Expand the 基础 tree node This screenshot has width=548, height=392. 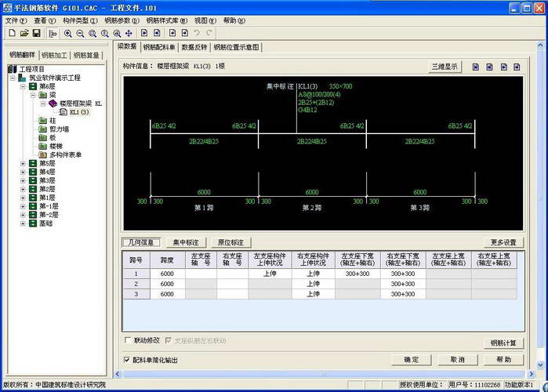click(x=23, y=223)
